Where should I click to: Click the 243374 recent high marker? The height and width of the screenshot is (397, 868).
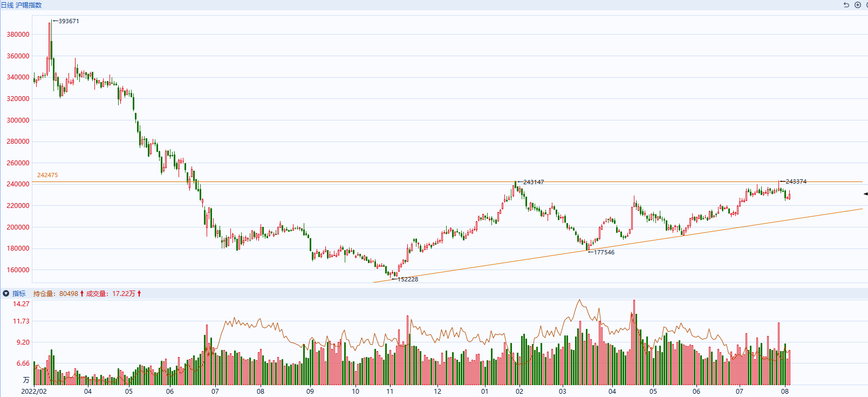pos(796,181)
